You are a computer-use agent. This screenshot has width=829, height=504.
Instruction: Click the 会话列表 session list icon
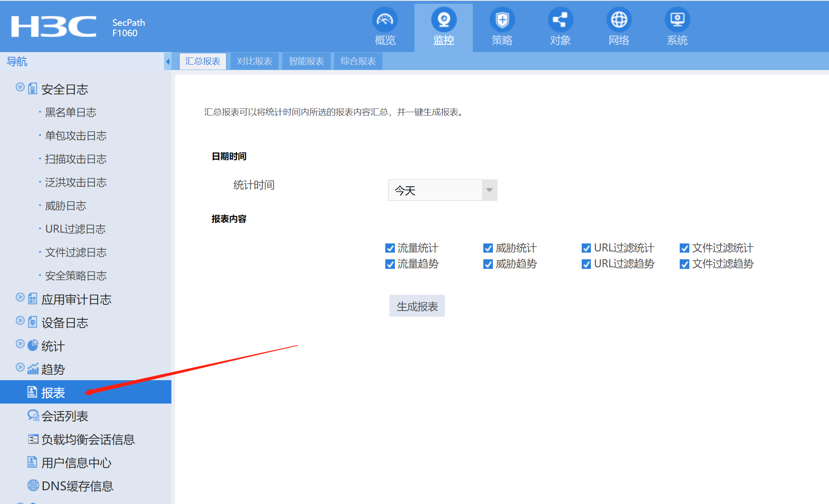(33, 415)
